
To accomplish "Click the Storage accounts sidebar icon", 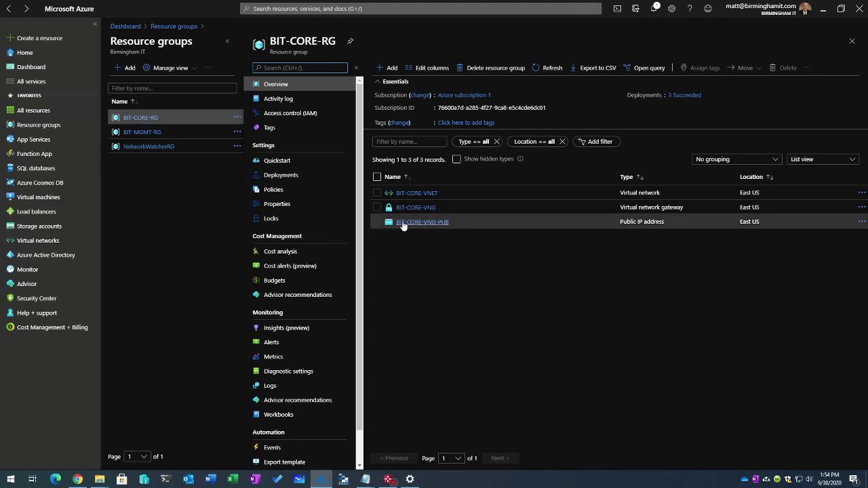I will point(10,226).
